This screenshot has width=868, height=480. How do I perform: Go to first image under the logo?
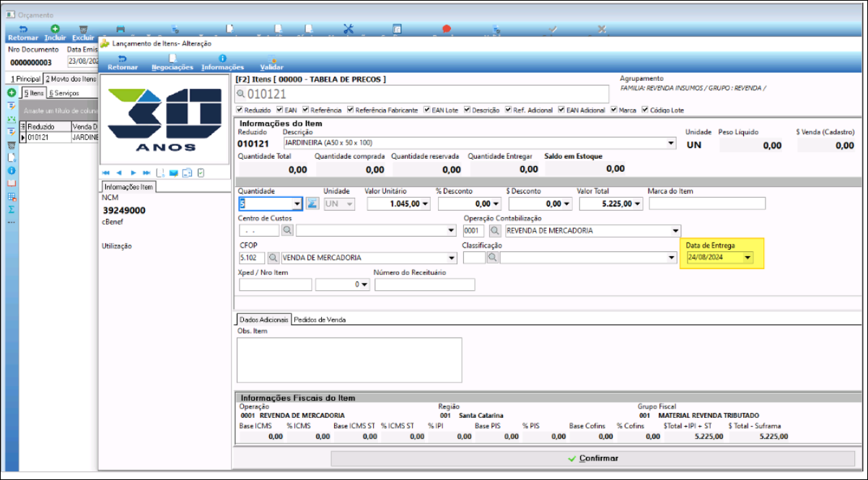click(x=106, y=173)
